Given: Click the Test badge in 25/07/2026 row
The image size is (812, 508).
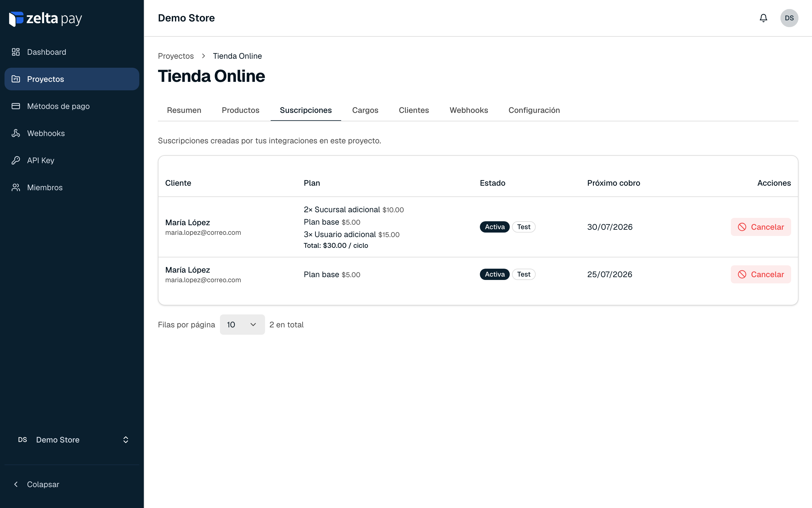Looking at the screenshot, I should 524,275.
